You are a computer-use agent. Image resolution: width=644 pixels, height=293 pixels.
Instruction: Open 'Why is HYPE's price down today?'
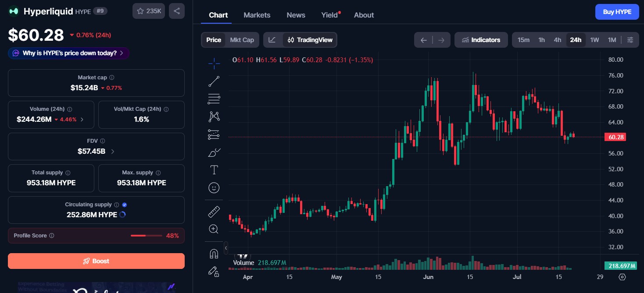tap(68, 53)
